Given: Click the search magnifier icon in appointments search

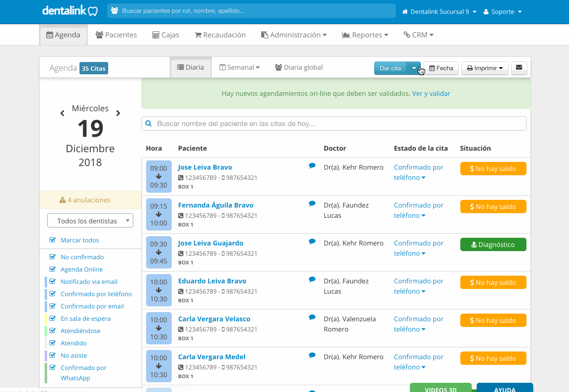Looking at the screenshot, I should [149, 123].
